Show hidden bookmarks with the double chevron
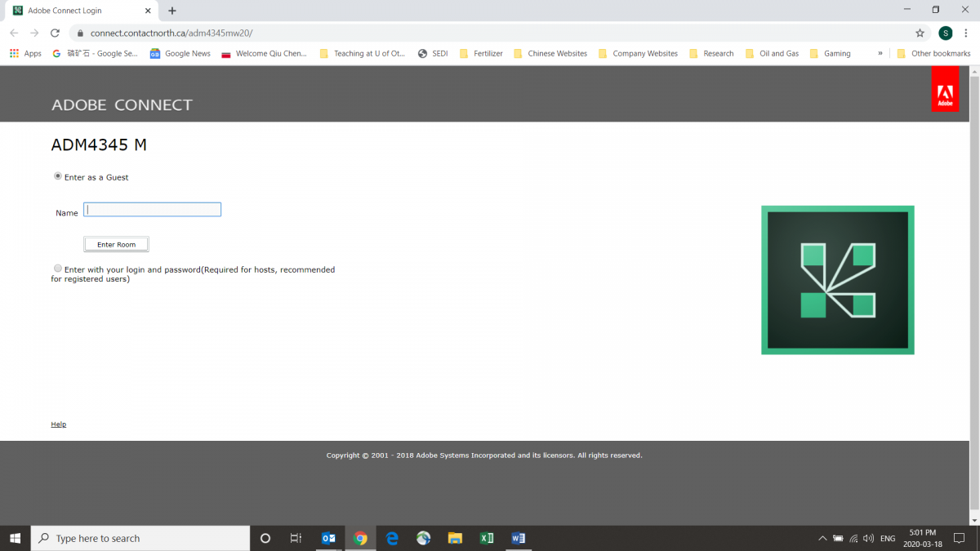Viewport: 980px width, 551px height. 880,53
